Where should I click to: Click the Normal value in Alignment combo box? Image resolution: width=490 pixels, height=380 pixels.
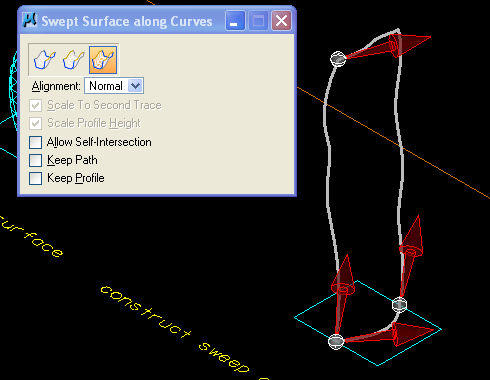click(x=106, y=86)
